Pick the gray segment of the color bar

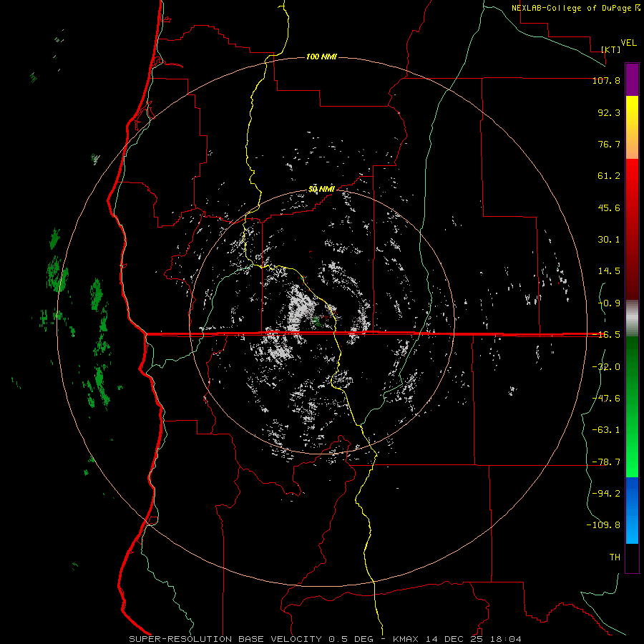[x=632, y=318]
